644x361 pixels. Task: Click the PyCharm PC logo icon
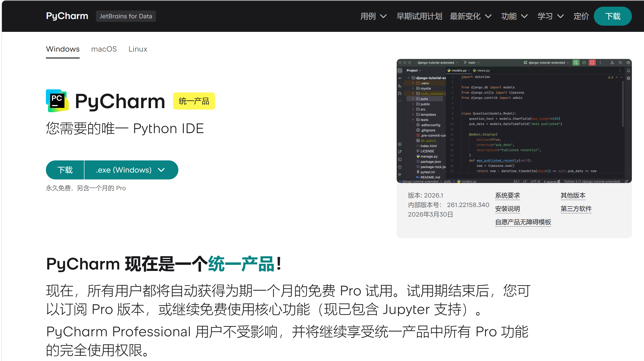click(57, 101)
